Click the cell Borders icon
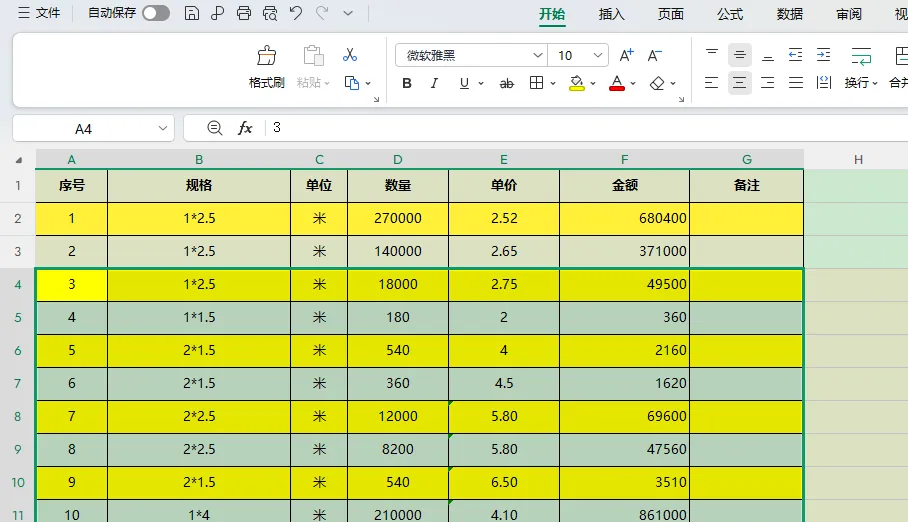The height and width of the screenshot is (522, 908). 536,83
